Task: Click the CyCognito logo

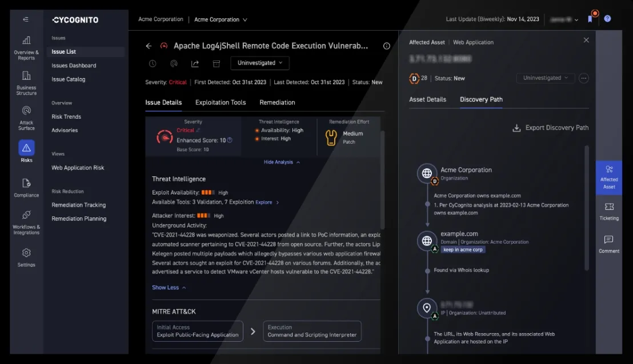Action: (x=75, y=20)
